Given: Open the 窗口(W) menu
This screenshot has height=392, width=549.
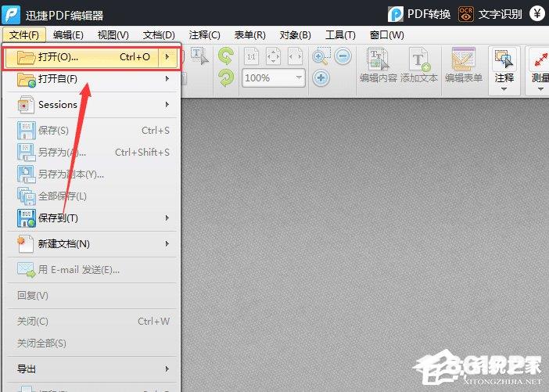Looking at the screenshot, I should tap(387, 34).
